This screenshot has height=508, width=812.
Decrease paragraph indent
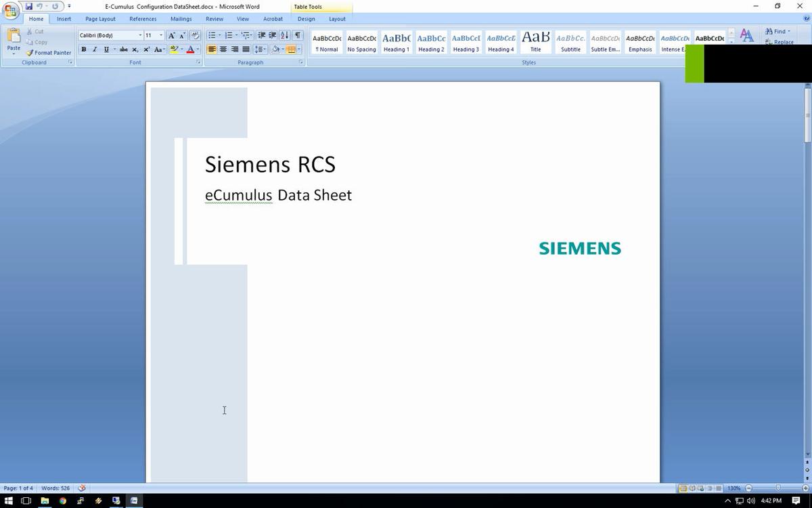[261, 35]
